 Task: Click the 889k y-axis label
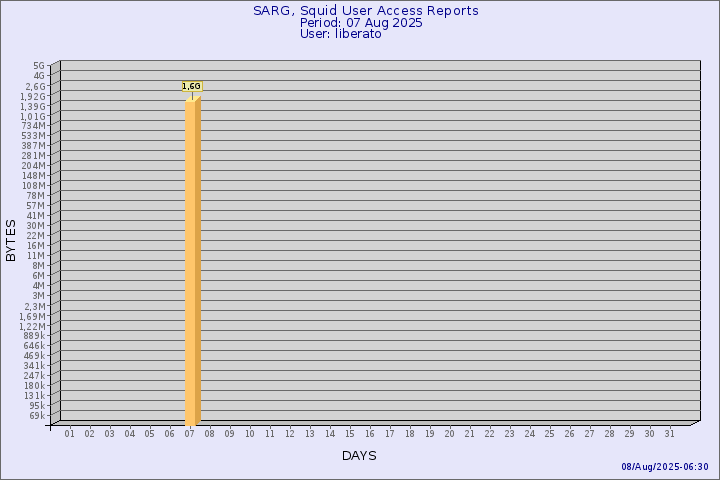[x=33, y=336]
